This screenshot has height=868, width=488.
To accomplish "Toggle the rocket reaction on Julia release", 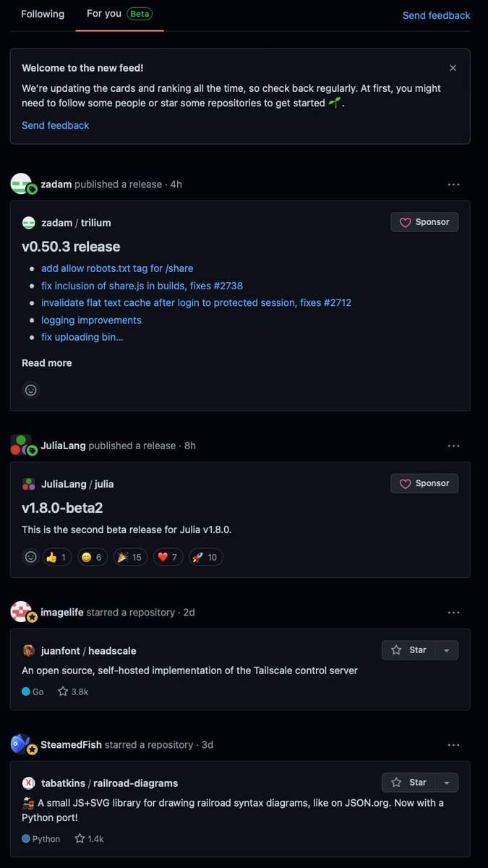I will point(205,557).
